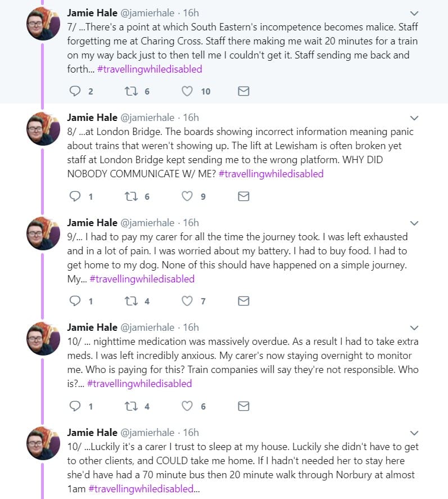448x499 pixels.
Task: Reply to the 7/ South Eastern tweet
Action: tap(75, 91)
